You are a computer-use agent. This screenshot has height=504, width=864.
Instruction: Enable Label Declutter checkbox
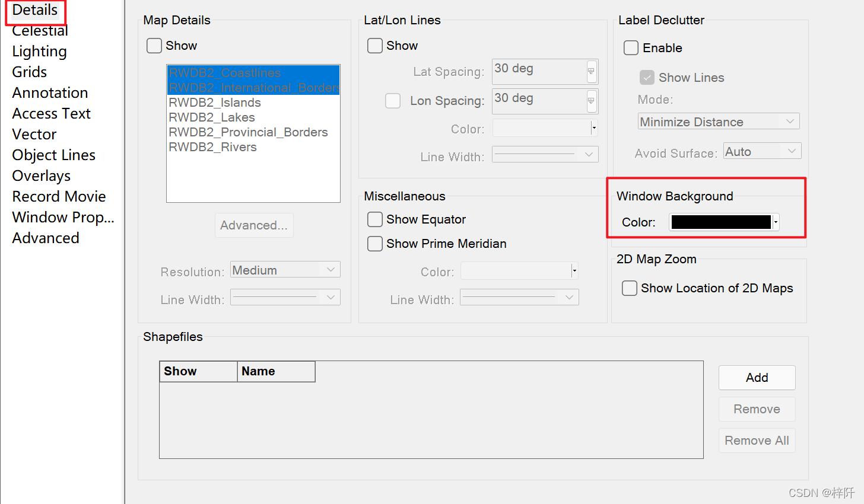click(x=631, y=48)
